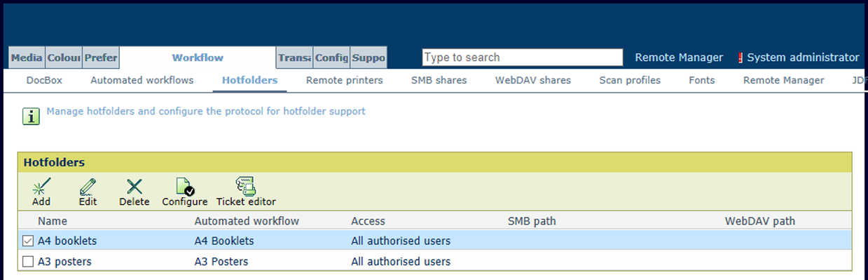Click the Delete X icon

tap(134, 187)
